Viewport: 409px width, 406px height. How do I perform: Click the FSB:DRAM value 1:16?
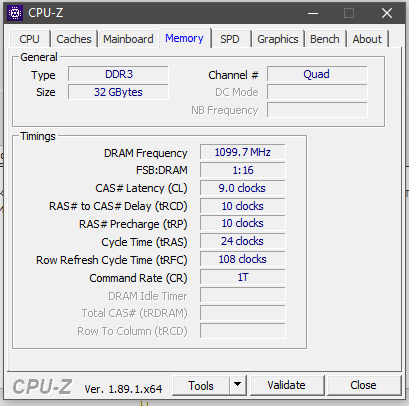(x=243, y=170)
